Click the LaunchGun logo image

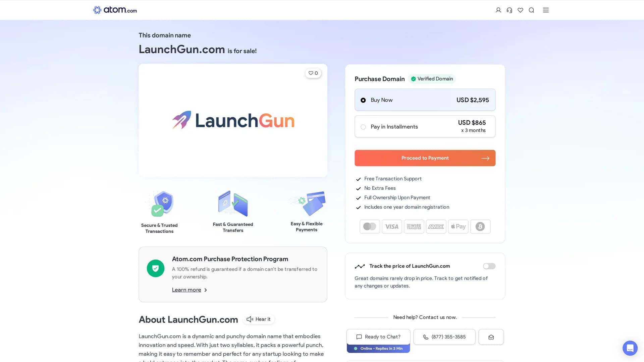pyautogui.click(x=233, y=120)
